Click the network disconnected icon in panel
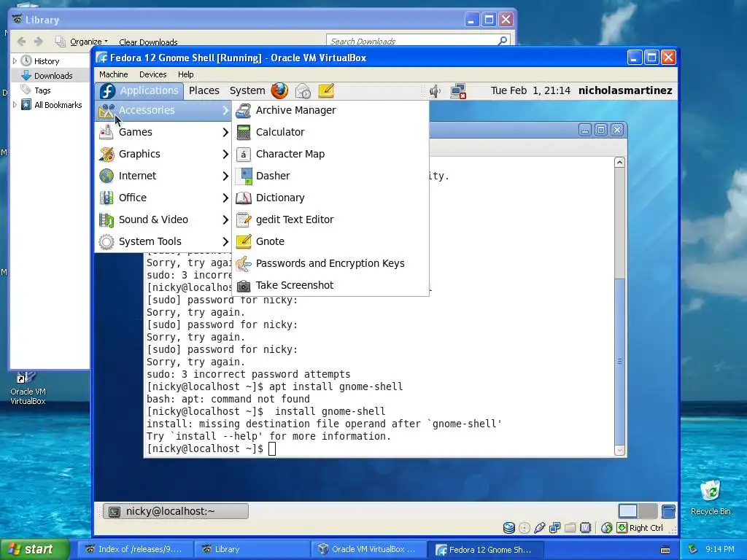 (458, 91)
